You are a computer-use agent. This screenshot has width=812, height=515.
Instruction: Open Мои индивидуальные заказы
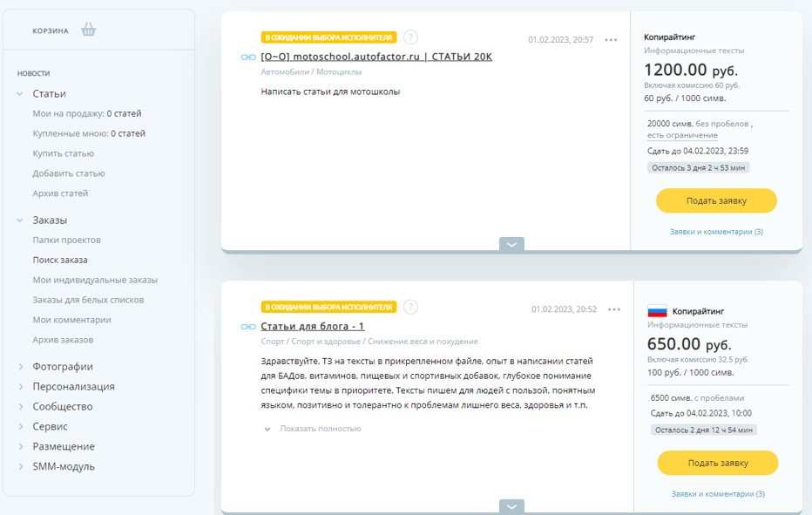(x=95, y=280)
